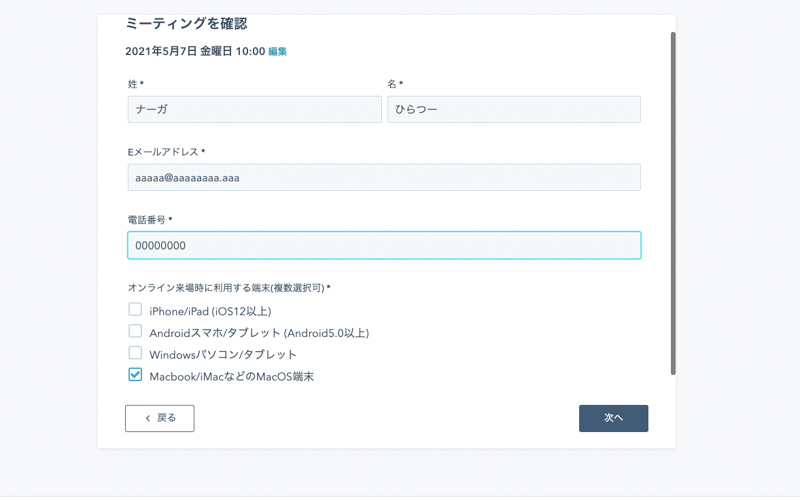
Task: Click the left chevron icon in 戻る button
Action: (x=148, y=418)
